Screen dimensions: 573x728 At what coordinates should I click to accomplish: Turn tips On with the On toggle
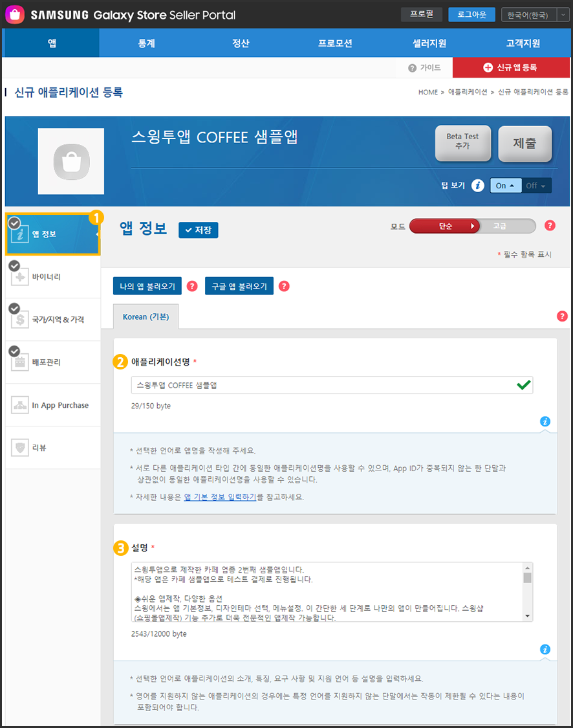[x=506, y=186]
